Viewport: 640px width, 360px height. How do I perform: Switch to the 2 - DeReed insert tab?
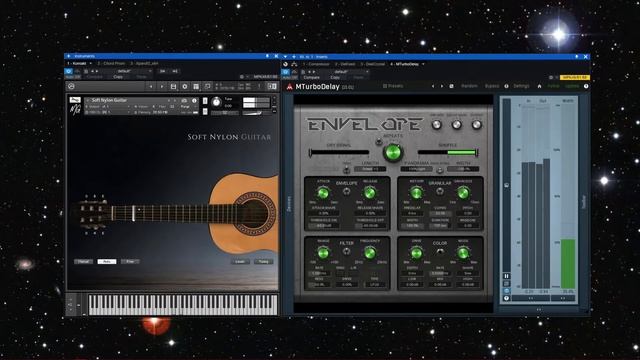pyautogui.click(x=345, y=64)
